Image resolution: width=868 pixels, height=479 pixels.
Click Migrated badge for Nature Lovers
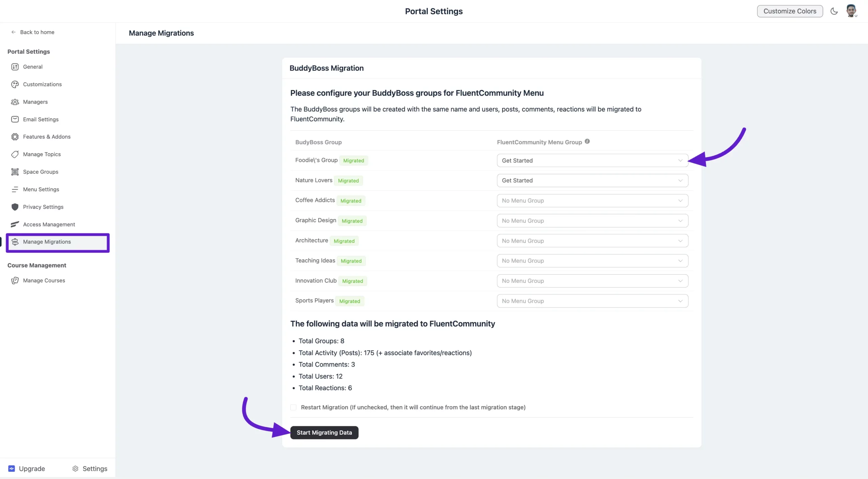tap(348, 181)
